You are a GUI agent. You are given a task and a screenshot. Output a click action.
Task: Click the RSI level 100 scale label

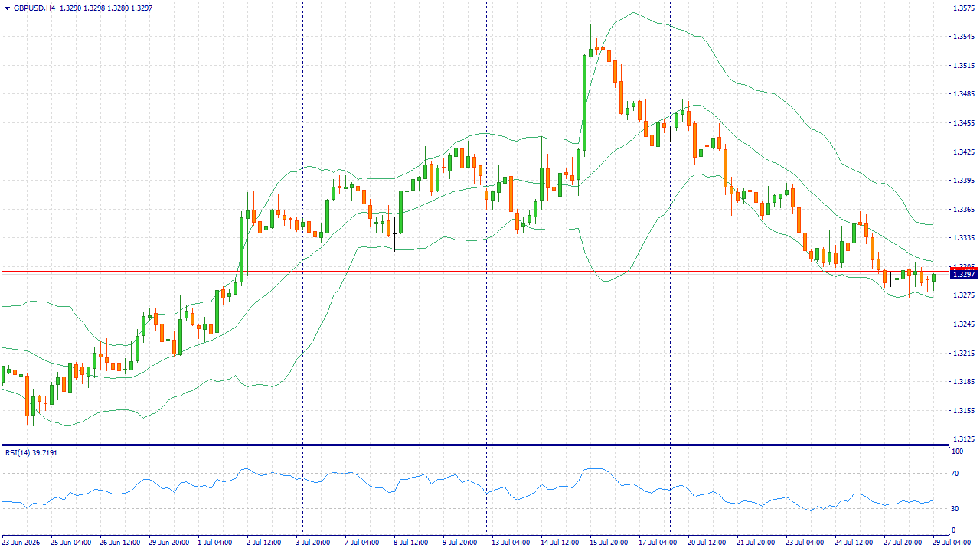click(957, 452)
